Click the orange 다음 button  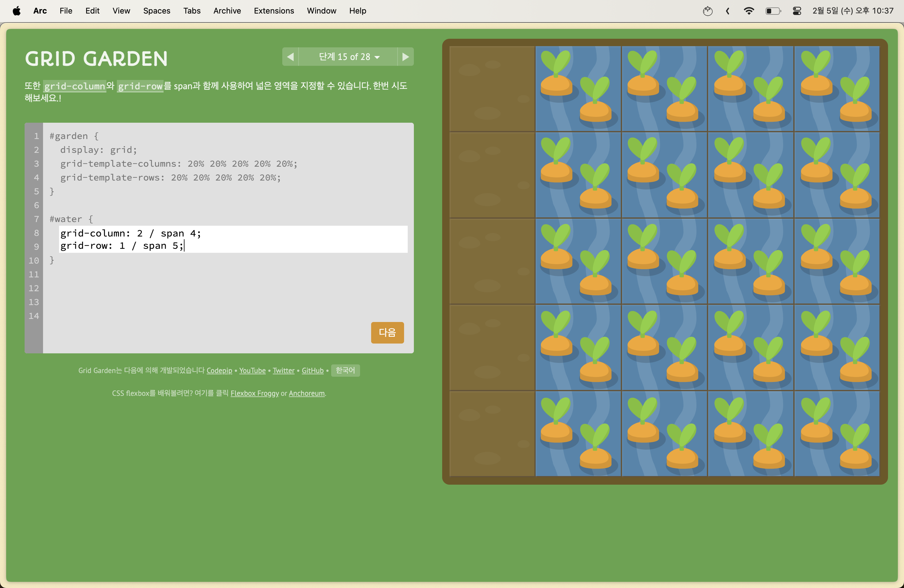[x=387, y=332]
